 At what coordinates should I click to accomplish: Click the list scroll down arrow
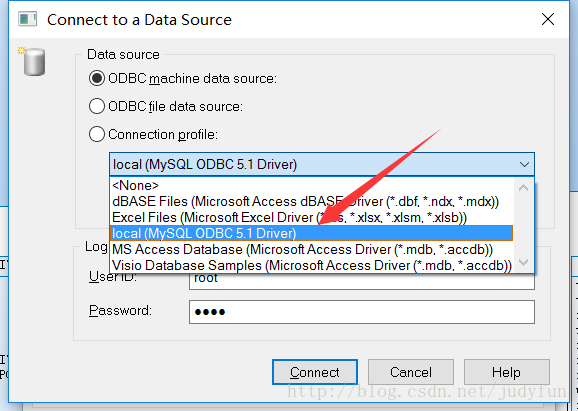point(523,262)
